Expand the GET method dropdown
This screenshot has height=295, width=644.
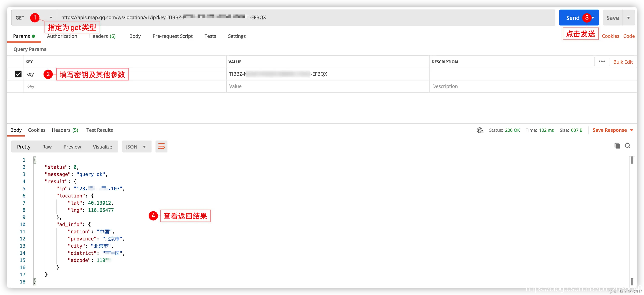pos(51,18)
